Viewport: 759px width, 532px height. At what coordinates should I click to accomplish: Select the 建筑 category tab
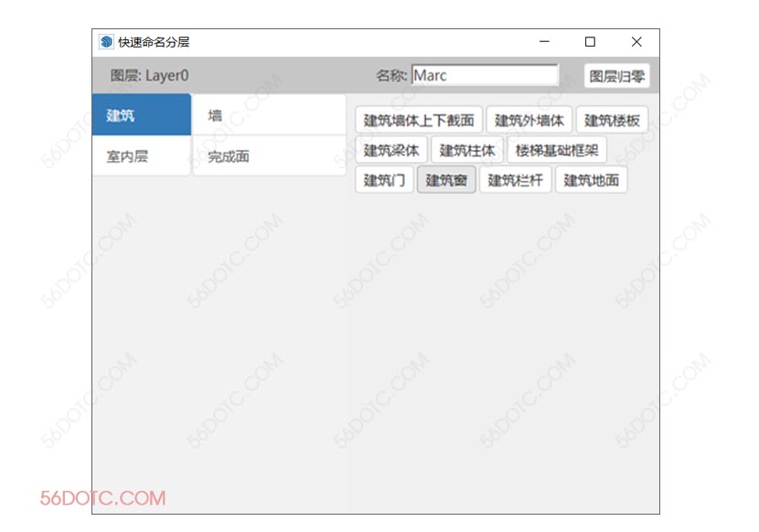[x=141, y=115]
